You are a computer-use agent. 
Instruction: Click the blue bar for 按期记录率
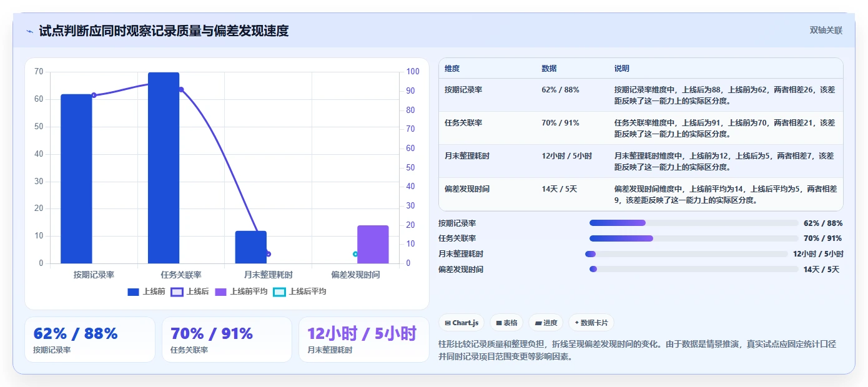(76, 179)
